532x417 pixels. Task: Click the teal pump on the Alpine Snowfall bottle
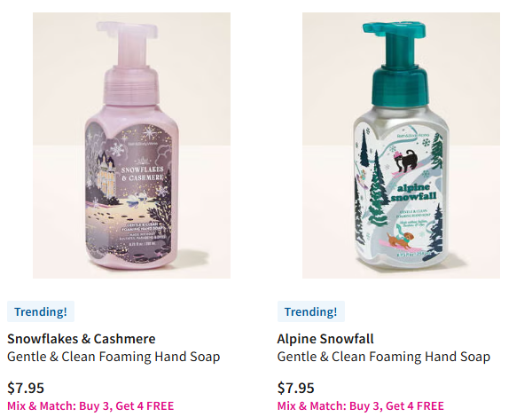click(398, 63)
